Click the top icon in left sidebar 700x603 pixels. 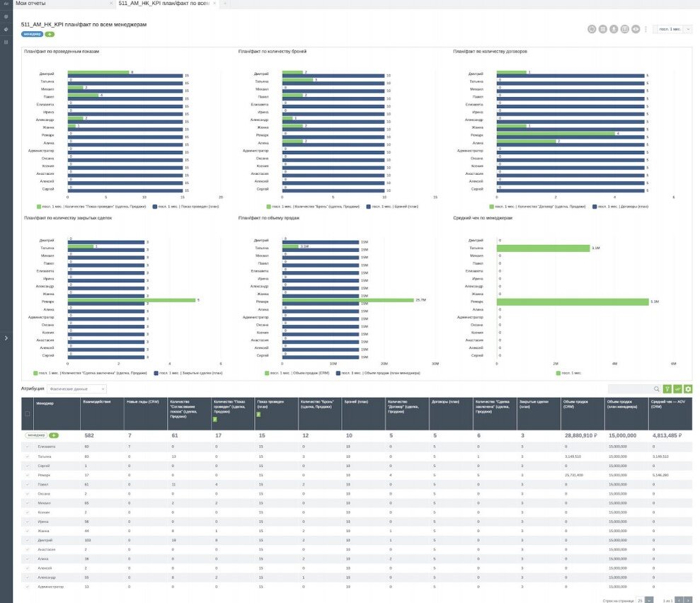(6, 4)
